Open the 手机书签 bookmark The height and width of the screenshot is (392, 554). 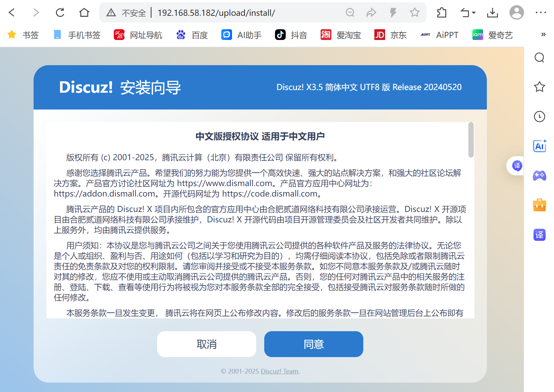point(77,35)
